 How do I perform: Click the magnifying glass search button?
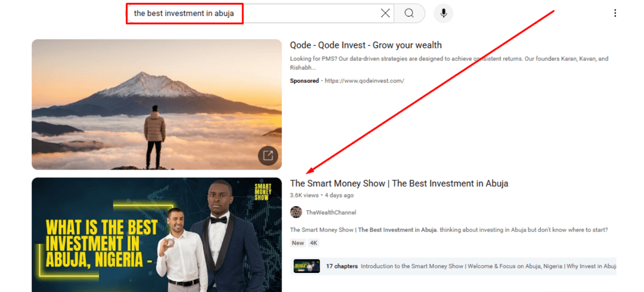pyautogui.click(x=409, y=13)
